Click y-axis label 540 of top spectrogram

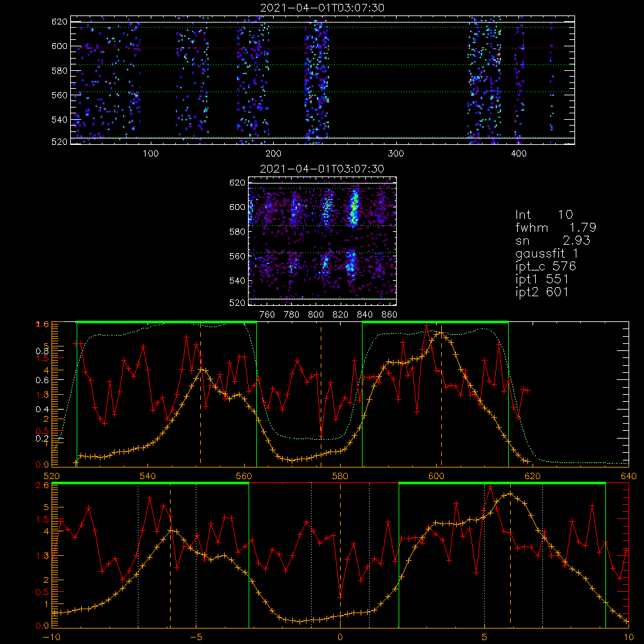click(59, 120)
